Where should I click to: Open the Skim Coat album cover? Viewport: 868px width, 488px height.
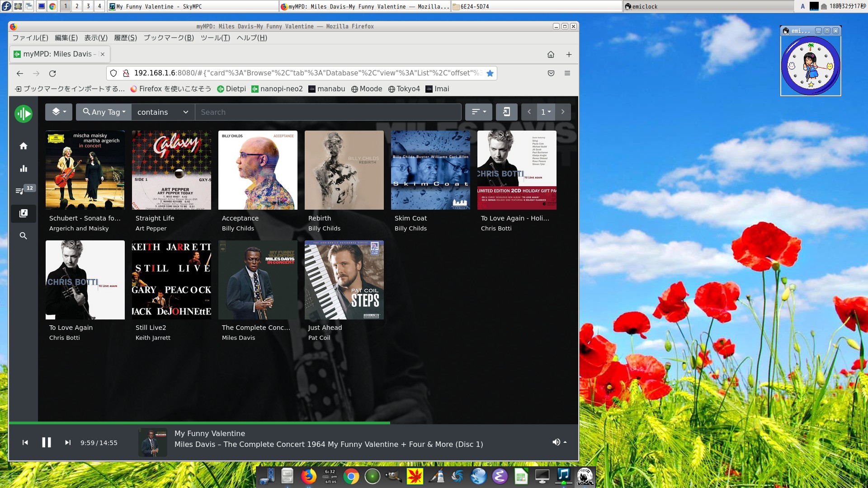pos(430,170)
